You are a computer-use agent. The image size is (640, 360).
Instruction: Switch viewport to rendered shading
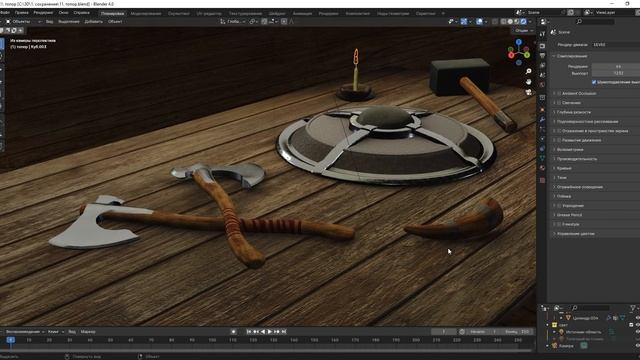(523, 22)
